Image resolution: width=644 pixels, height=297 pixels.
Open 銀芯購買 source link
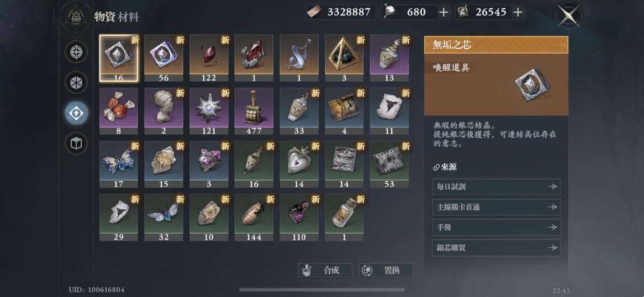[x=496, y=248]
